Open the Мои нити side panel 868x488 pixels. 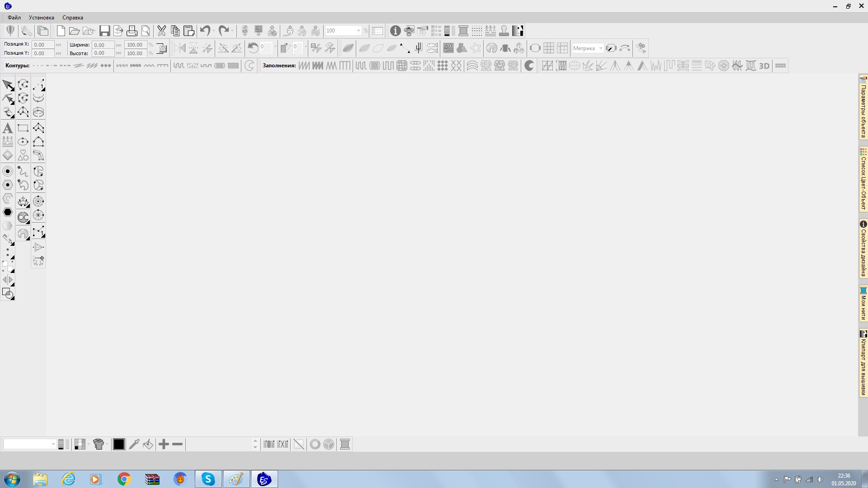point(863,304)
